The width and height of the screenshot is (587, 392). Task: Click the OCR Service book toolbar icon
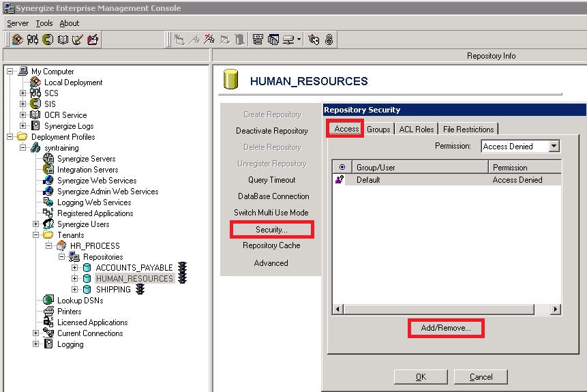pyautogui.click(x=63, y=40)
